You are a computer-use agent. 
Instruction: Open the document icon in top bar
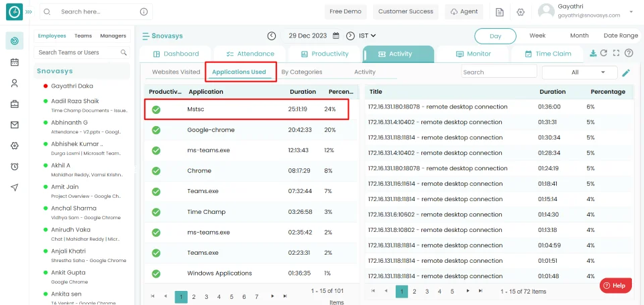499,12
